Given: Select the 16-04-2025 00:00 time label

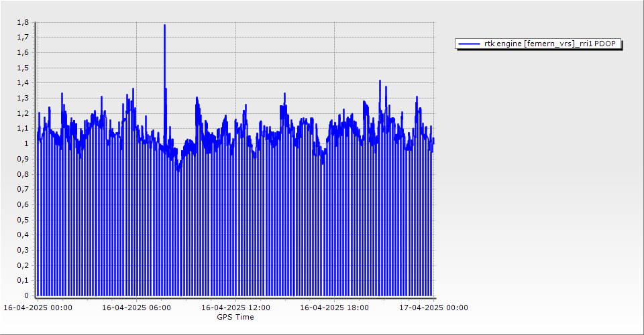Looking at the screenshot, I should coord(38,308).
